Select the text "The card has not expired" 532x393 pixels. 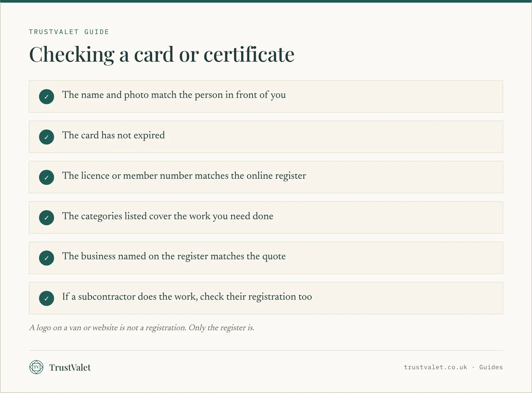pos(113,135)
